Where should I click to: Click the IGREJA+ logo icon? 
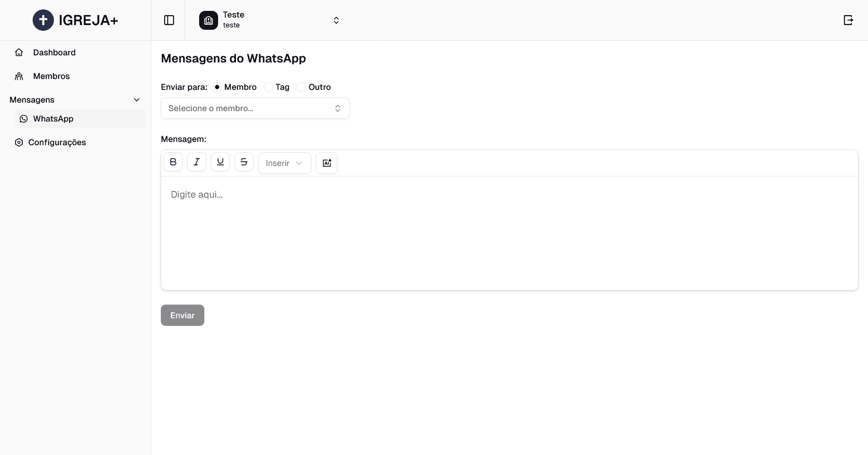pos(43,20)
